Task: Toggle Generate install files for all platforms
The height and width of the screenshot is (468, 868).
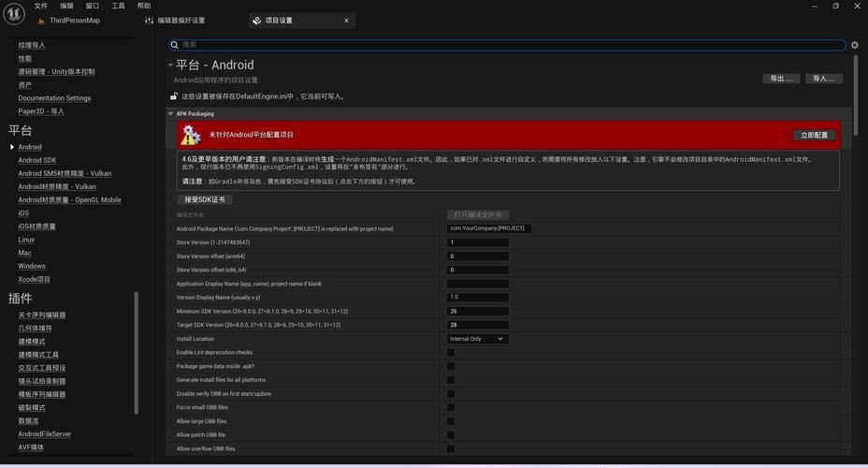Action: click(451, 380)
